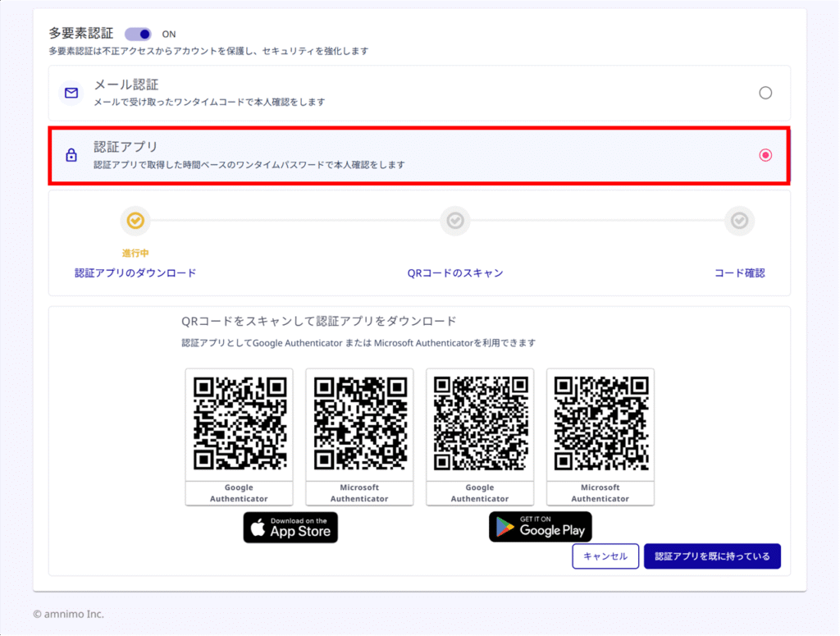Click 認証アプリを既に持っている button
Screen dimensions: 840x636
tap(712, 556)
